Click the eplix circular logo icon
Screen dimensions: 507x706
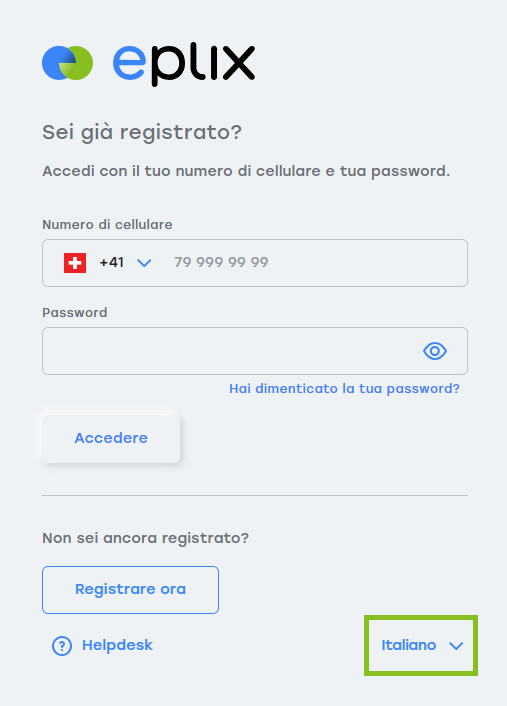tap(68, 63)
